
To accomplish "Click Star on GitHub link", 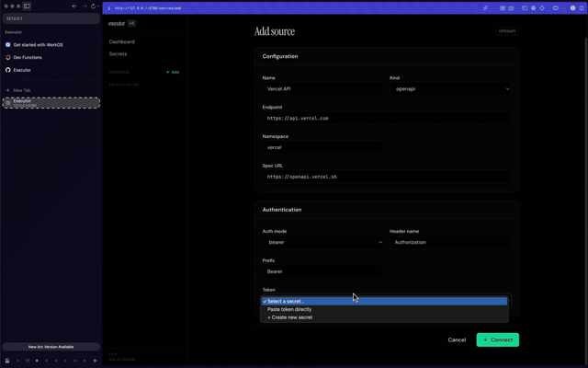I will [x=121, y=360].
